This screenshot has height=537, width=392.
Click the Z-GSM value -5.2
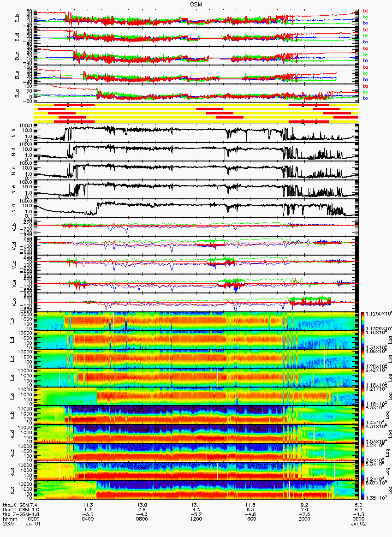point(196,515)
